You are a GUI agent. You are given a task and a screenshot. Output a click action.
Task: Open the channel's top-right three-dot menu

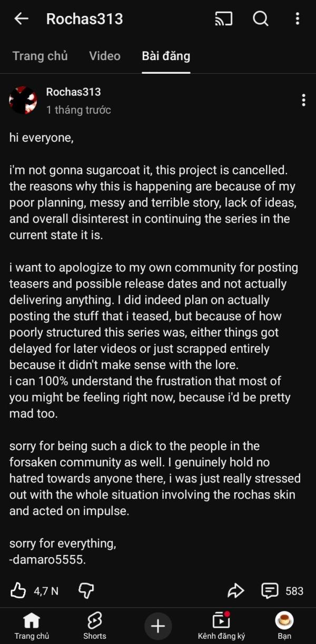(298, 19)
